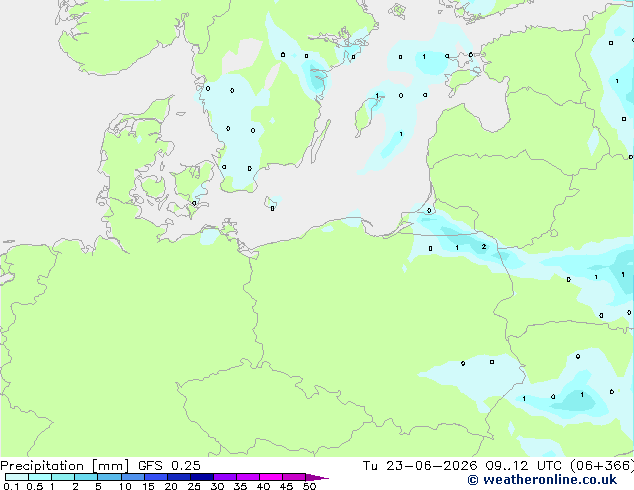
Task: Click the 15–20 mm legend color box
Action: [x=155, y=477]
